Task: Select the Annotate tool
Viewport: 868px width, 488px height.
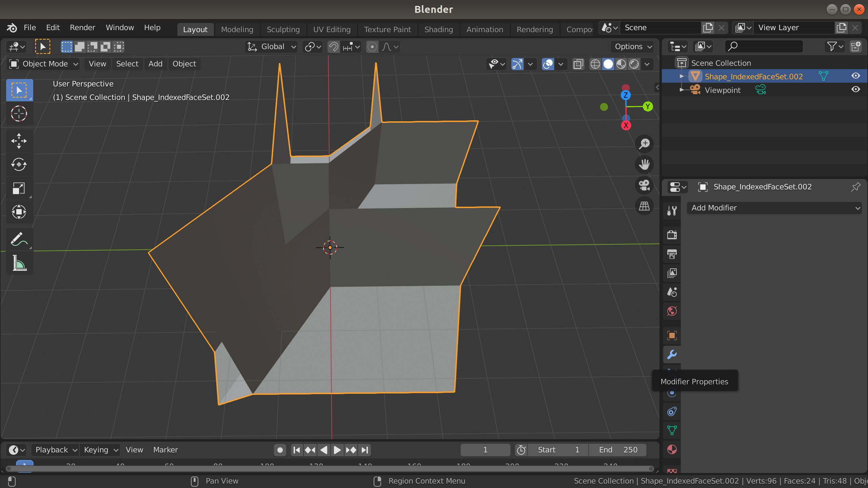Action: (19, 239)
